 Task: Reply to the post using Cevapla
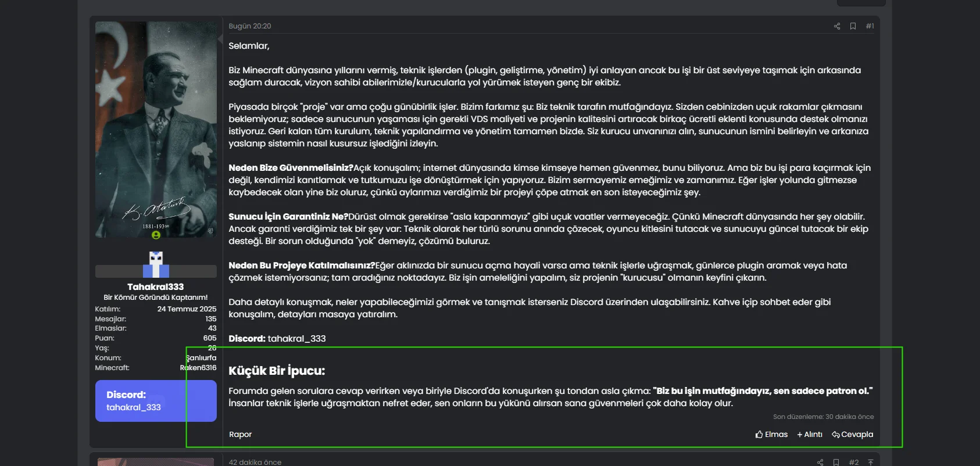pos(852,434)
